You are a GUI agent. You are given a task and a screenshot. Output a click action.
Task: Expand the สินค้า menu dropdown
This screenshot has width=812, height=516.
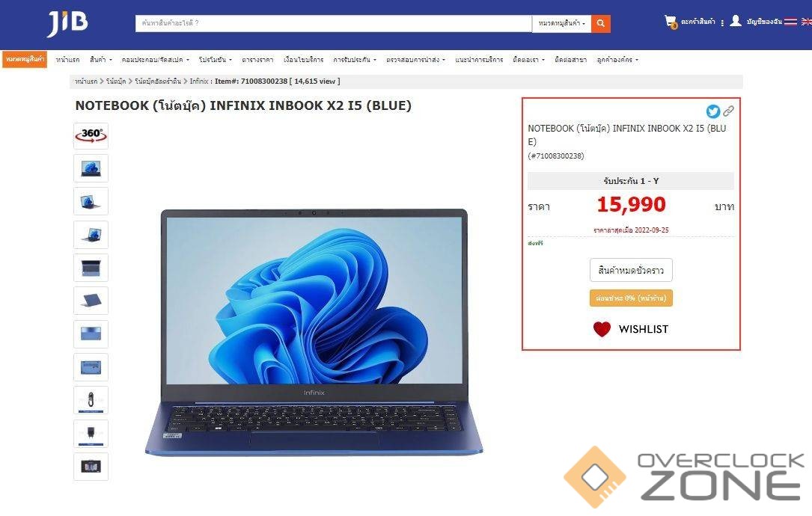(100, 60)
